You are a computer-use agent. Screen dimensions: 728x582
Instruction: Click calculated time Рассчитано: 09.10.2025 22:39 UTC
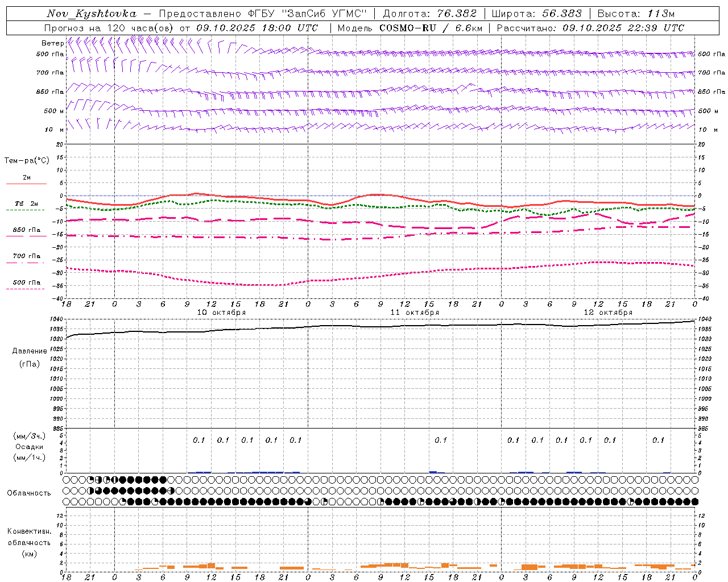590,28
